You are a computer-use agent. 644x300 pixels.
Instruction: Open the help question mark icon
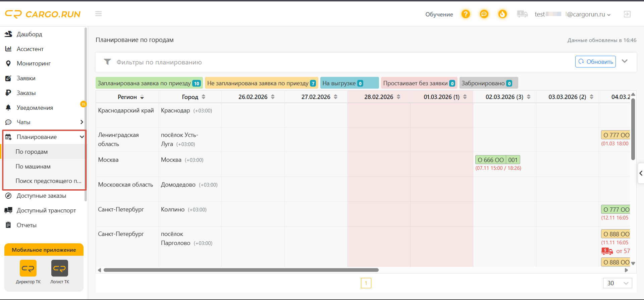(x=466, y=14)
